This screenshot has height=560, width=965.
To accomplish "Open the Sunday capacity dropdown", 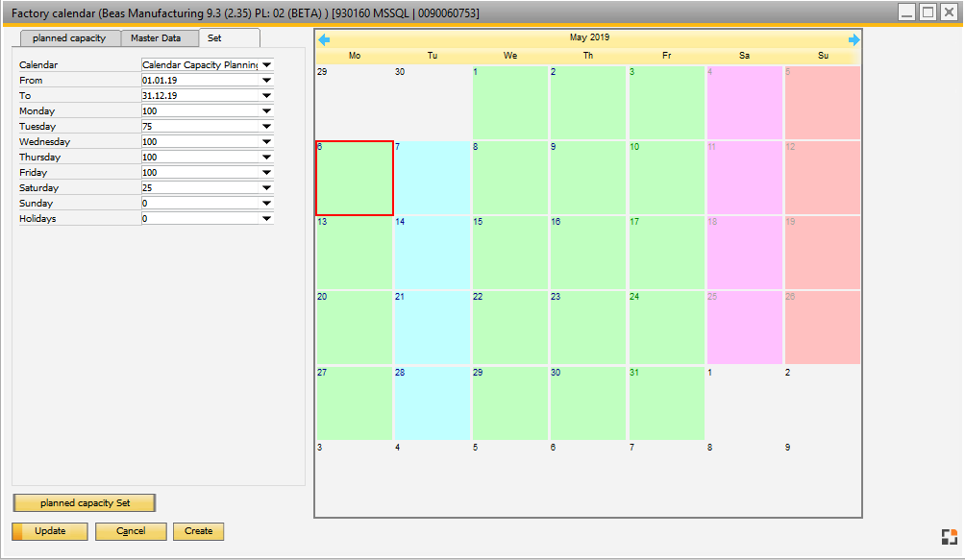I will [x=267, y=203].
